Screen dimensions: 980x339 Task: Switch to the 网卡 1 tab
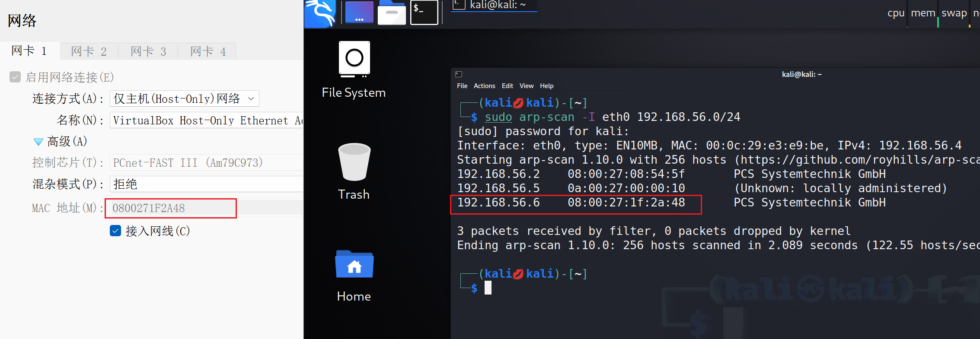pos(29,51)
